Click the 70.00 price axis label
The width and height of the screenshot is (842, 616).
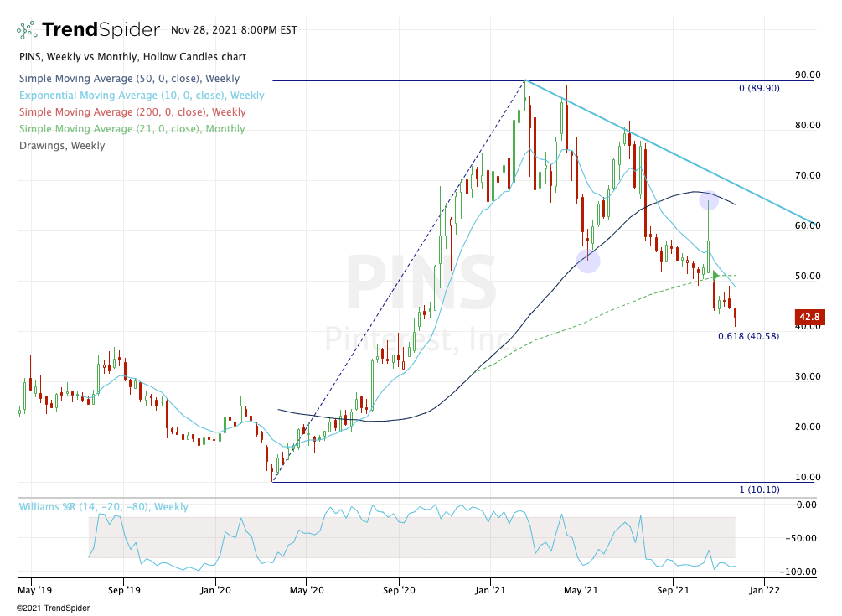[x=808, y=175]
